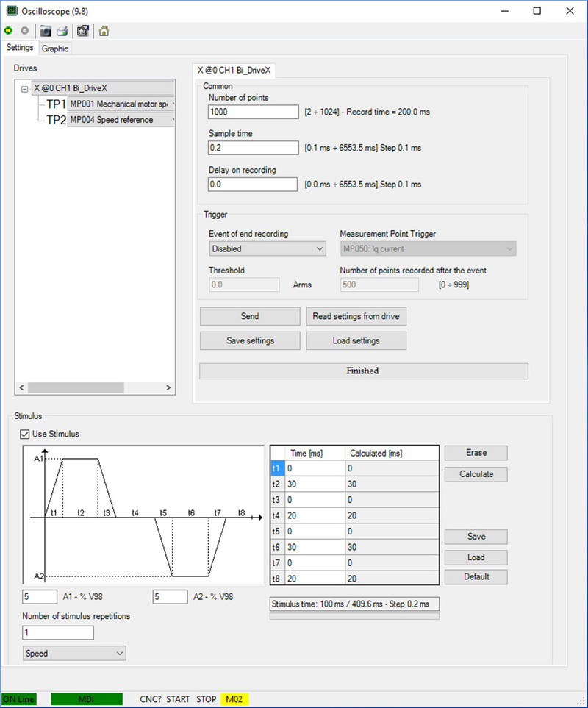
Task: Collapse the X @0 CH1 Bi_DriveX tree node
Action: click(25, 88)
